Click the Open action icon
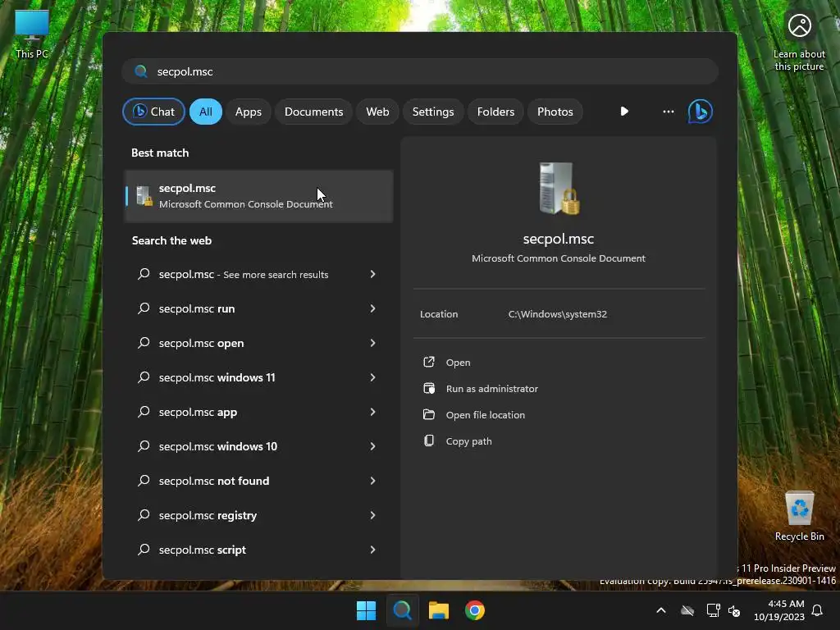The height and width of the screenshot is (630, 840). tap(429, 362)
